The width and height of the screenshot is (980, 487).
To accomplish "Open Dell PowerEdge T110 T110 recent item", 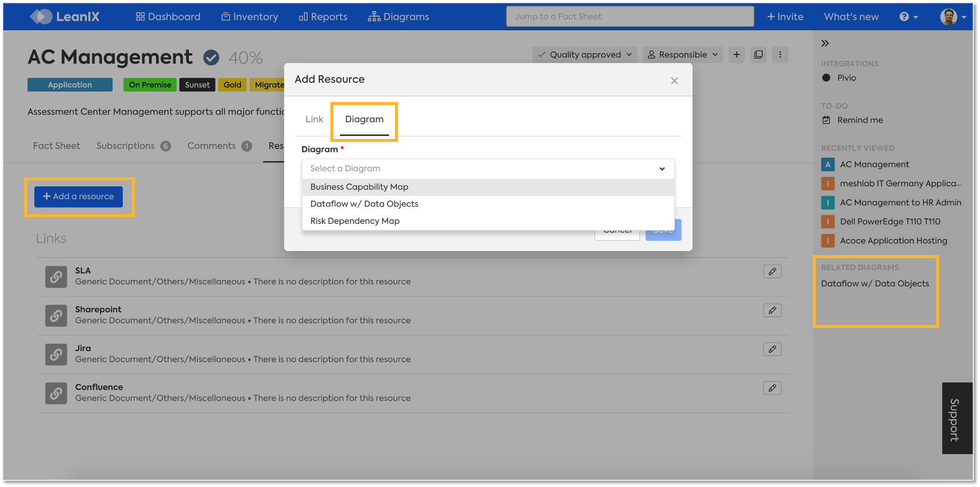I will [890, 222].
